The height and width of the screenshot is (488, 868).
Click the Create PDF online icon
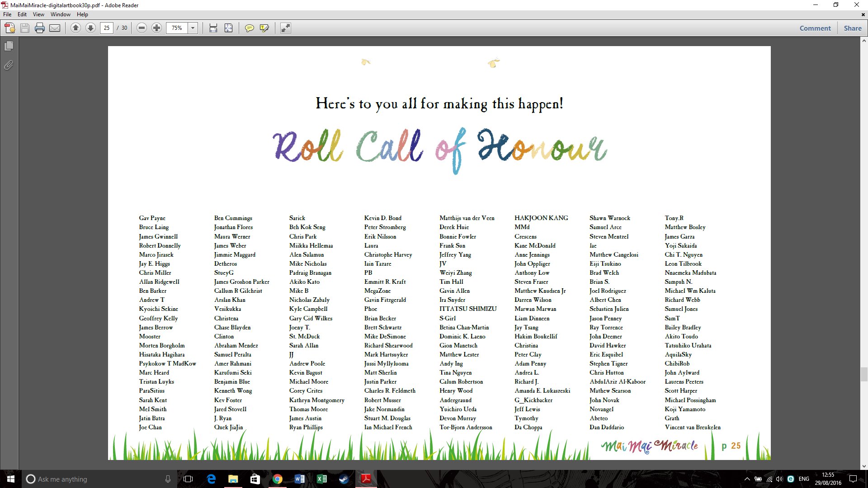tap(9, 28)
